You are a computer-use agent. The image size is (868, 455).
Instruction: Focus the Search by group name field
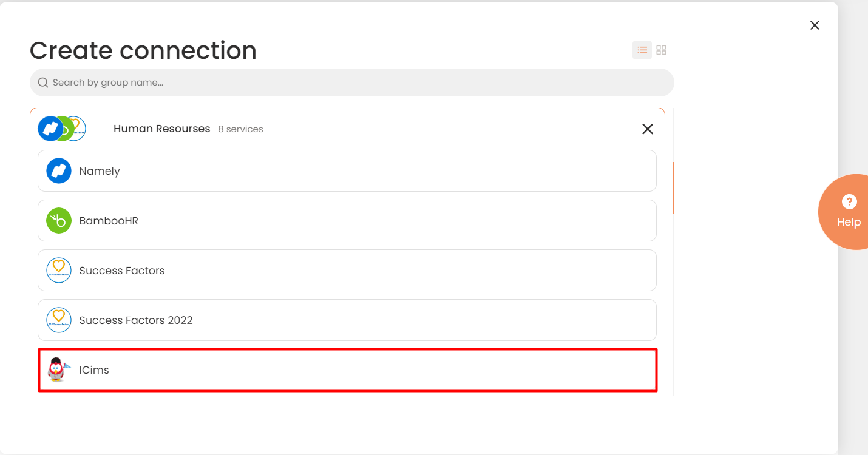click(352, 83)
